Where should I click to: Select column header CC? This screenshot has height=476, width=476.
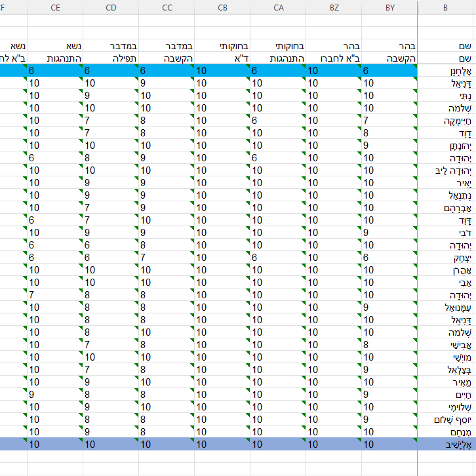[167, 7]
